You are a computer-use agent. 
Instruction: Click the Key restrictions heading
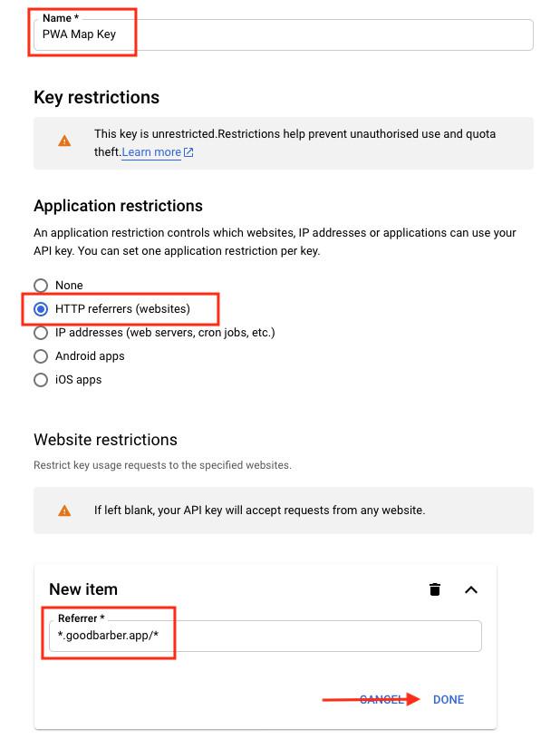click(x=96, y=97)
